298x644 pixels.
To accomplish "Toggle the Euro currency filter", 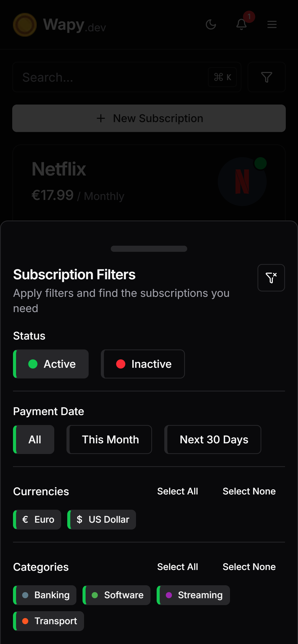I will [37, 520].
